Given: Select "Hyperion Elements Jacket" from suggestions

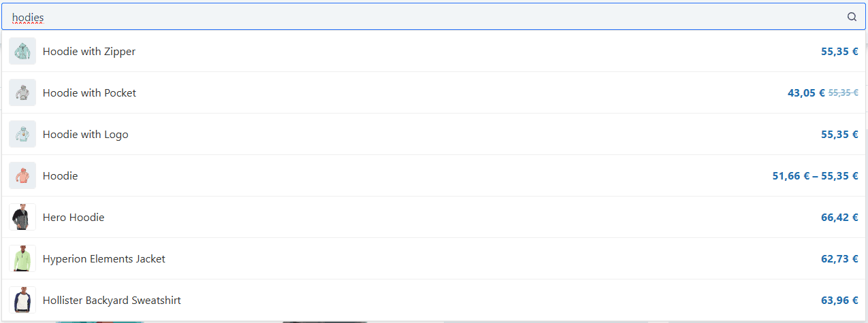Looking at the screenshot, I should [103, 259].
